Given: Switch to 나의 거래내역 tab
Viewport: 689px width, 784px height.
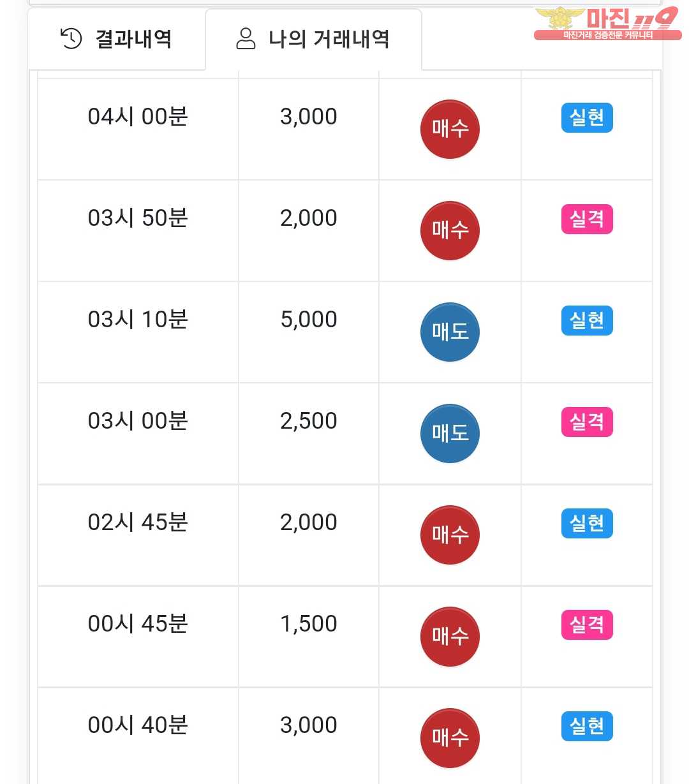Looking at the screenshot, I should [313, 39].
